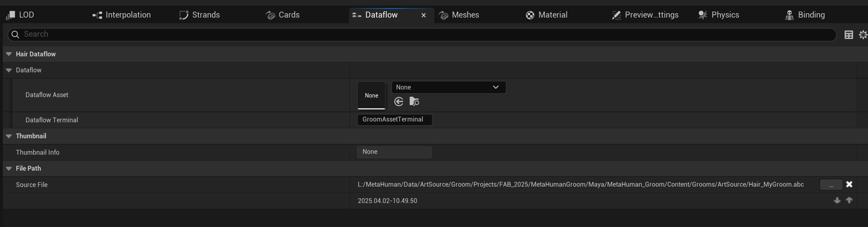Collapse the Dataflow subsection
The image size is (868, 227).
click(x=9, y=70)
